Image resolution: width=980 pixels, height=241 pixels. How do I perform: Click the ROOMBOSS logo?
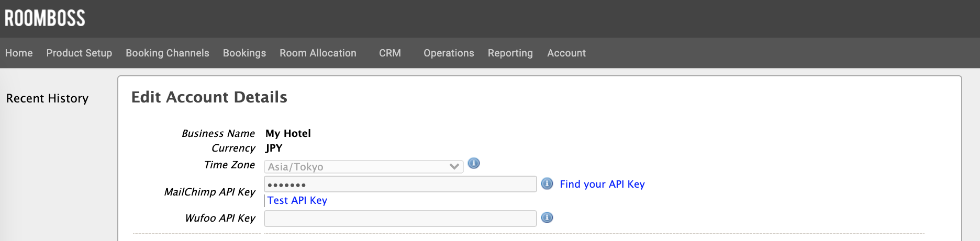[x=45, y=18]
